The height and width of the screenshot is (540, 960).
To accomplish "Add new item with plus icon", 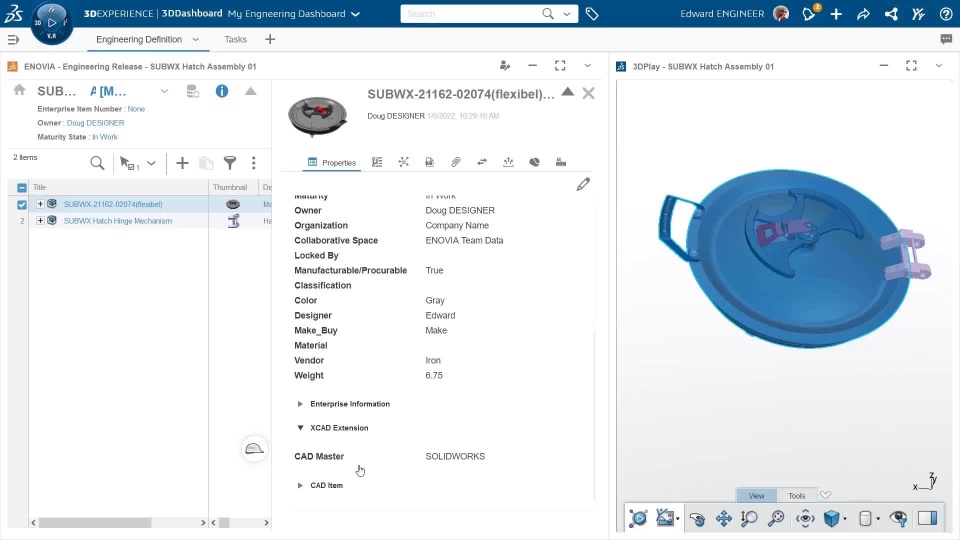I will coord(182,163).
